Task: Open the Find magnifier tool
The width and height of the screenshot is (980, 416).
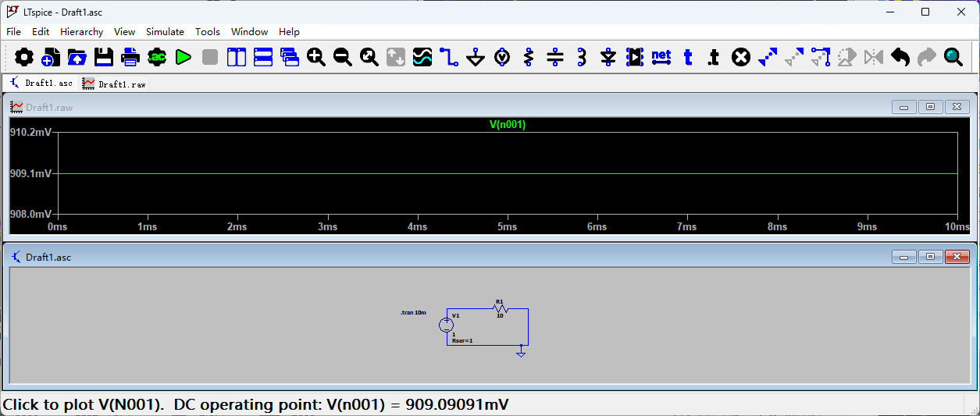Action: click(x=953, y=57)
